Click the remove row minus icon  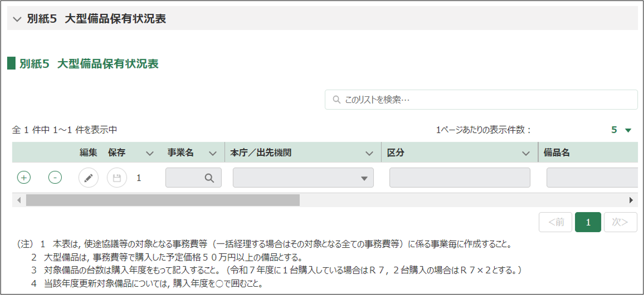pos(55,178)
